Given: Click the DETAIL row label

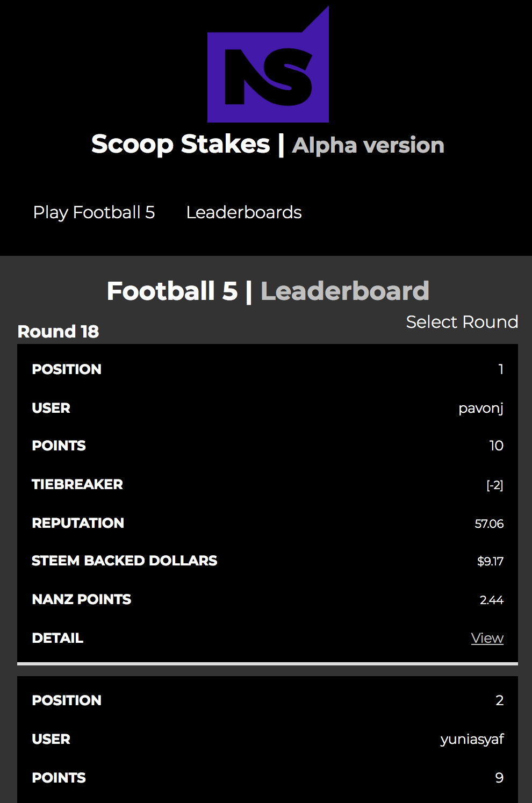Looking at the screenshot, I should 57,638.
